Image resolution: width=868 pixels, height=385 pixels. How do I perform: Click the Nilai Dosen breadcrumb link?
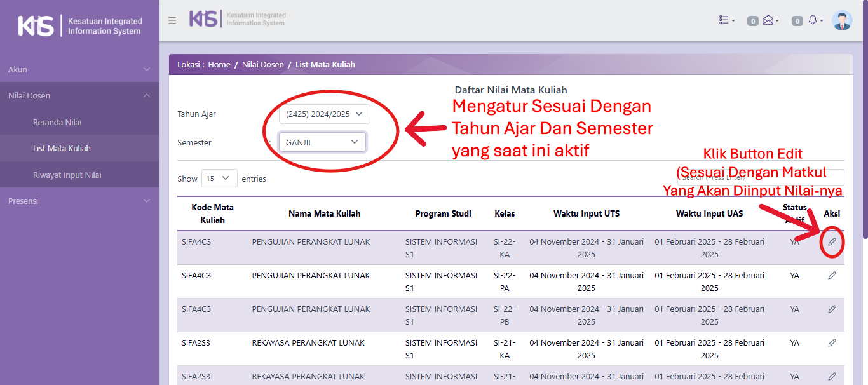262,65
